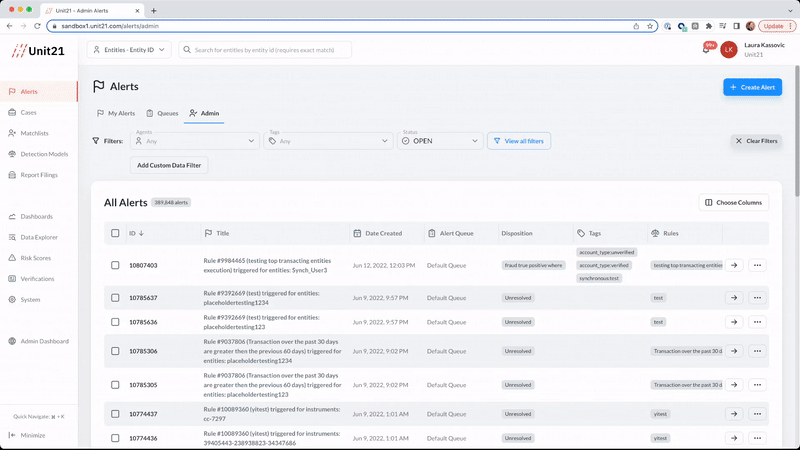
Task: Click View all filters
Action: point(519,141)
